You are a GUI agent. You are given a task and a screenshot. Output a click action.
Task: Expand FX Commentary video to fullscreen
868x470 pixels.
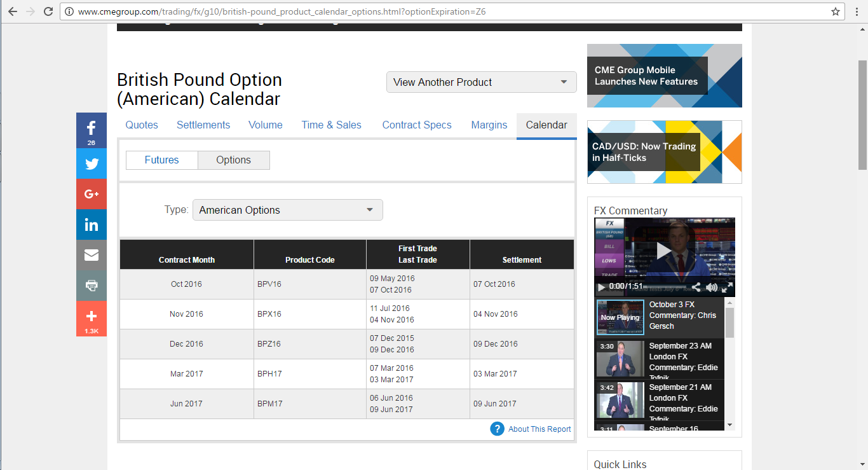pos(728,287)
